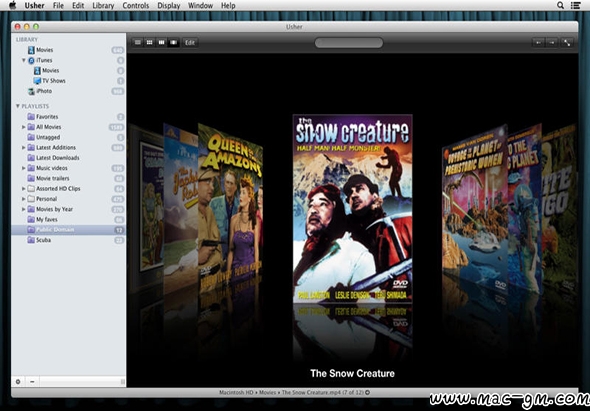590x411 pixels.
Task: Switch to grid thumbnail view
Action: tap(149, 43)
